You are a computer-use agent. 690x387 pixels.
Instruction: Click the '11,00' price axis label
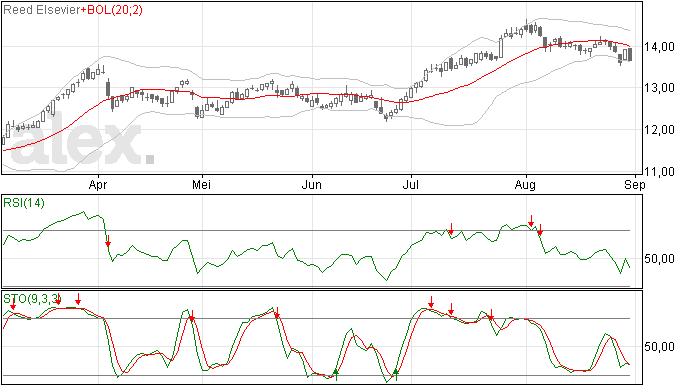click(x=659, y=171)
